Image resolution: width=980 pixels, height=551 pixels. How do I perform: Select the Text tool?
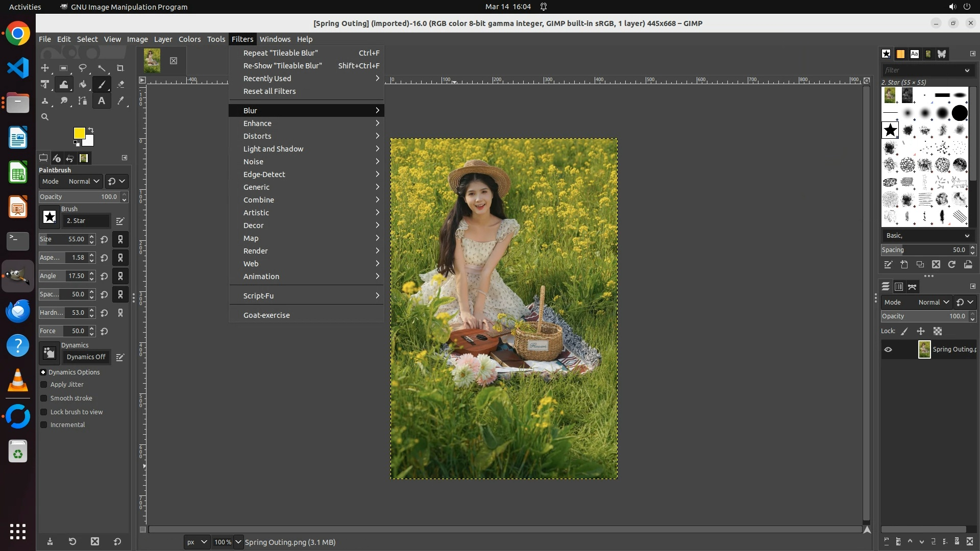tap(102, 101)
